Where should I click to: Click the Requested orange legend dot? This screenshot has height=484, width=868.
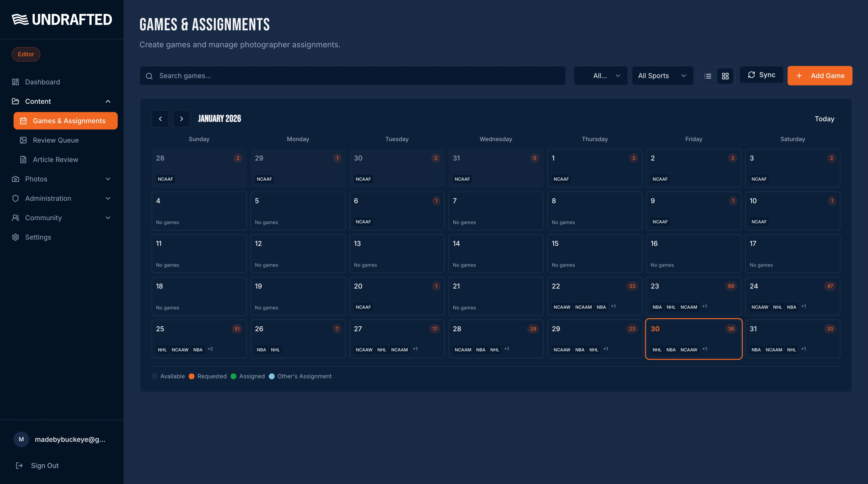(x=191, y=376)
